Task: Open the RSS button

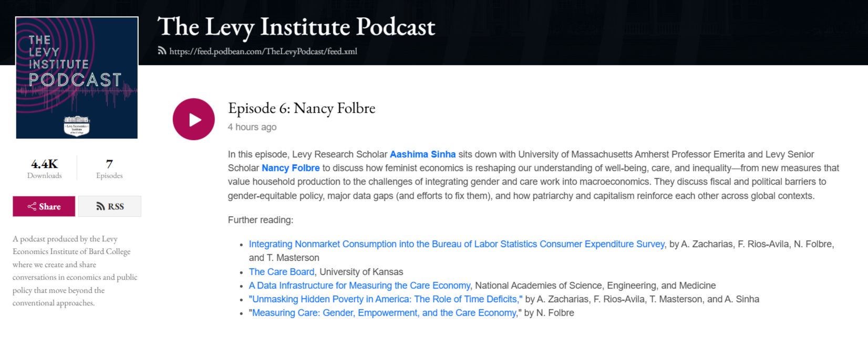Action: 110,206
